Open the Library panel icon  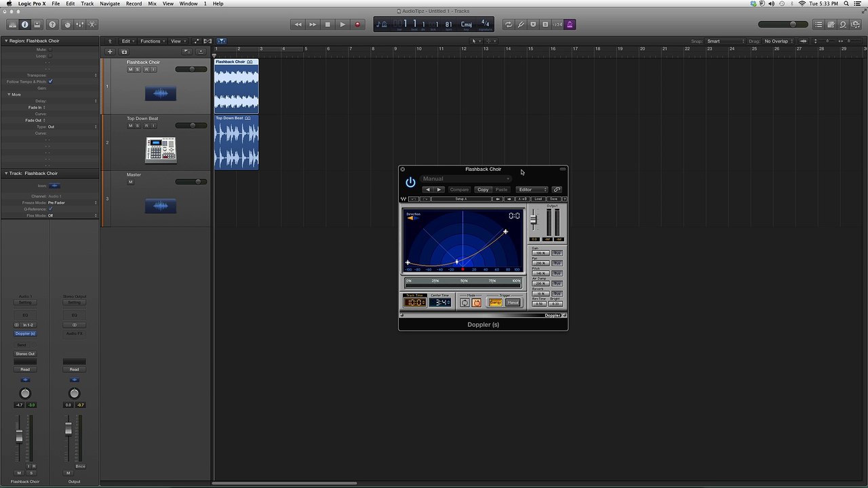(x=13, y=24)
